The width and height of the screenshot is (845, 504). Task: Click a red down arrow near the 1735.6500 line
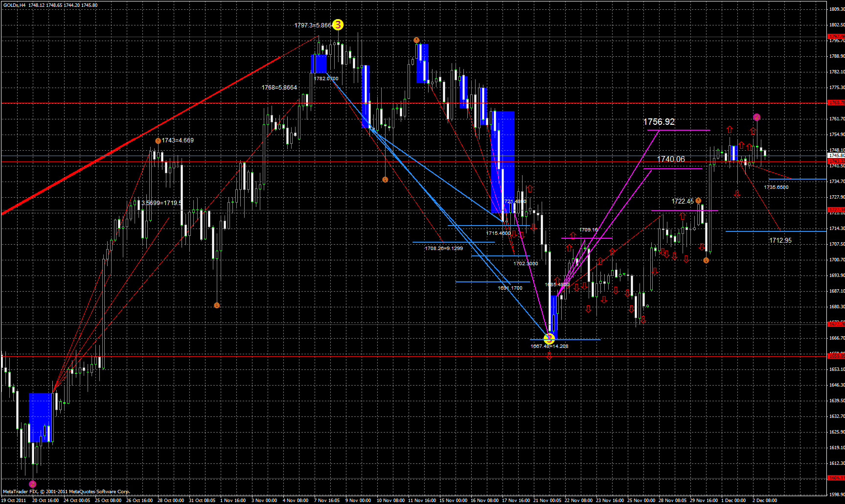[737, 194]
